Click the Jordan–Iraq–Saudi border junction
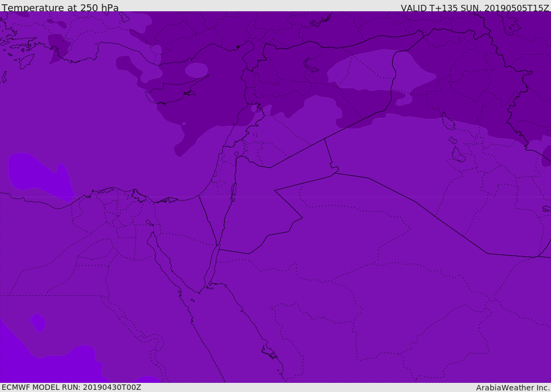 pos(335,172)
